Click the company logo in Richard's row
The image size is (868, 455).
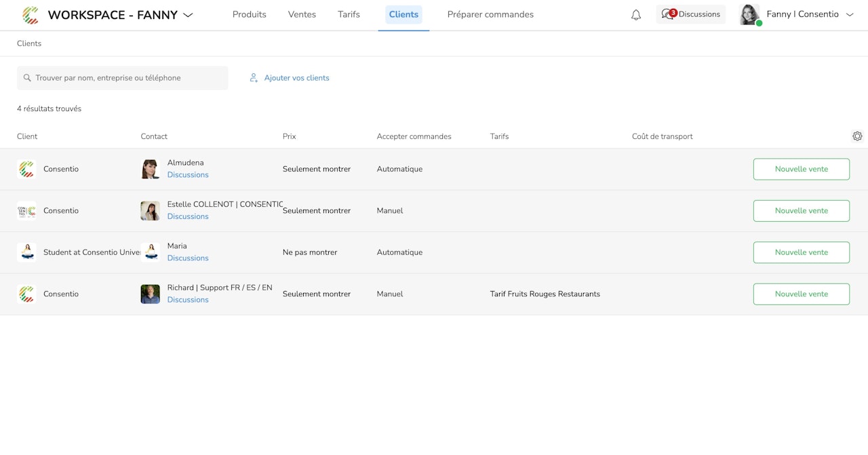26,294
